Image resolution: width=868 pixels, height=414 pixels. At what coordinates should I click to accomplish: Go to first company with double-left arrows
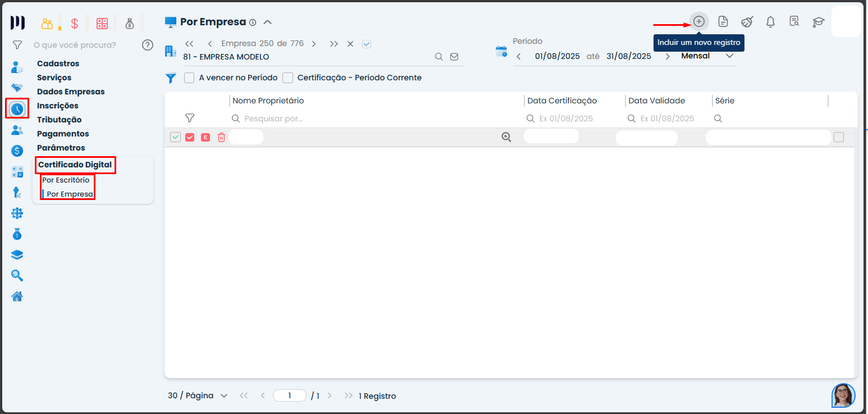(189, 44)
